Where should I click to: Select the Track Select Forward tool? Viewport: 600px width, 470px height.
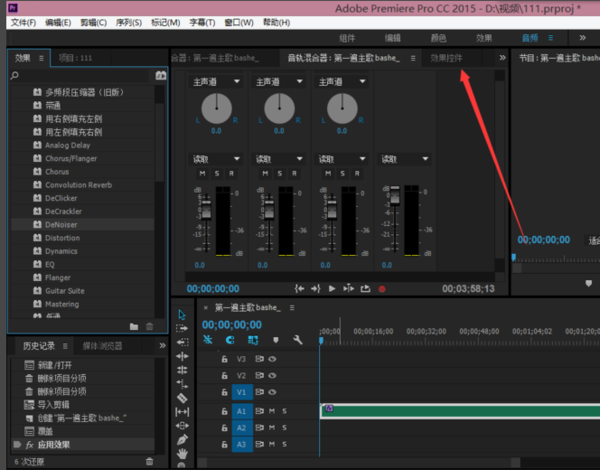(x=182, y=328)
